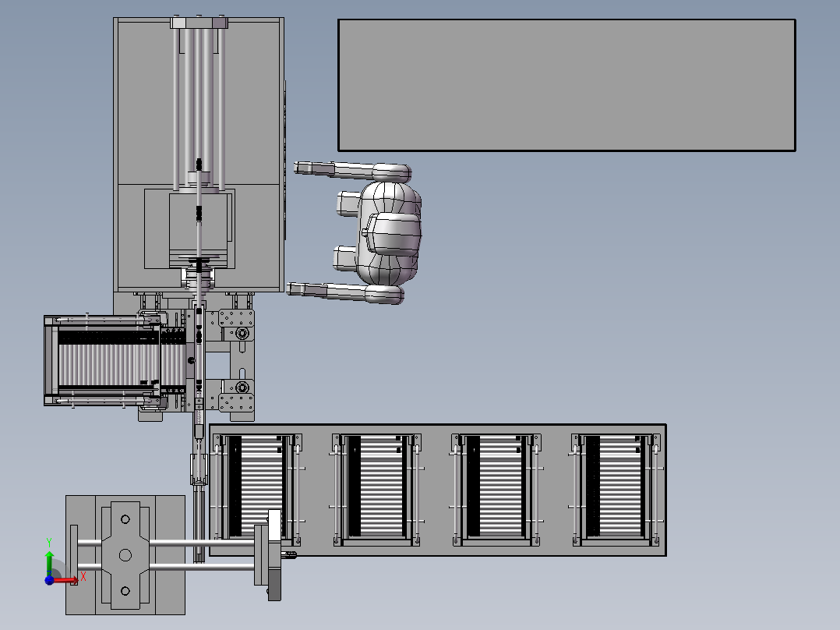The width and height of the screenshot is (840, 630).
Task: Select the first magazine rack in bottom tray
Action: tap(258, 490)
